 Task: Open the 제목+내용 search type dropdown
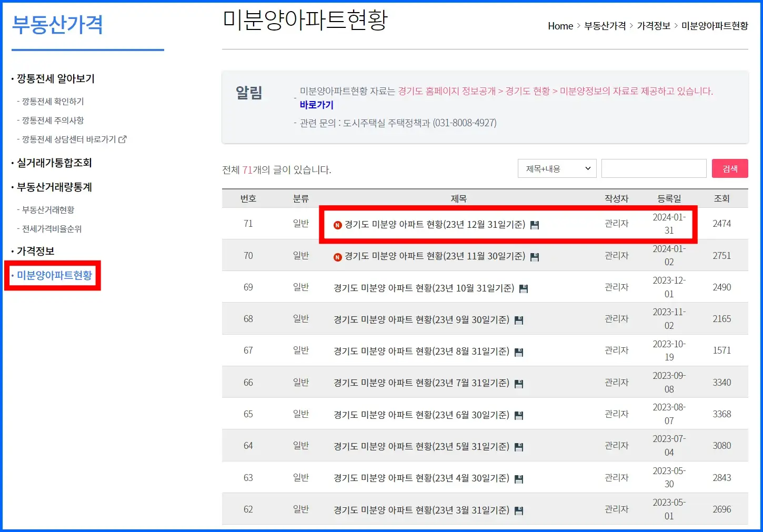point(557,168)
